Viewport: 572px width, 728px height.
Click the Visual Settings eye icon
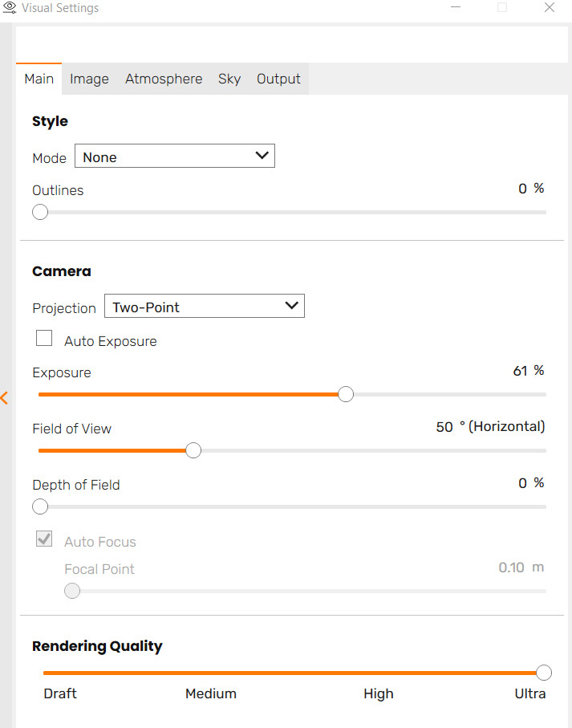pos(10,8)
